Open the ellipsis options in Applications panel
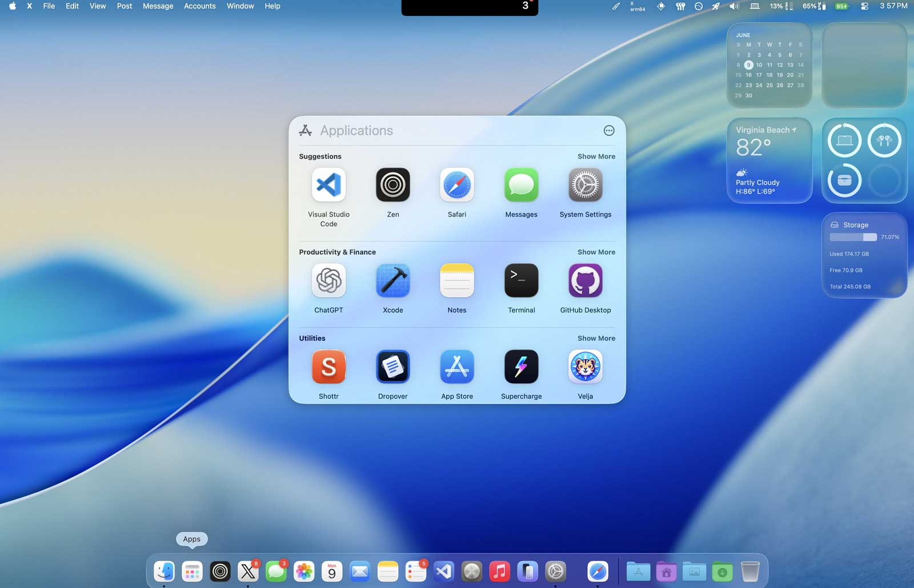 coord(609,131)
